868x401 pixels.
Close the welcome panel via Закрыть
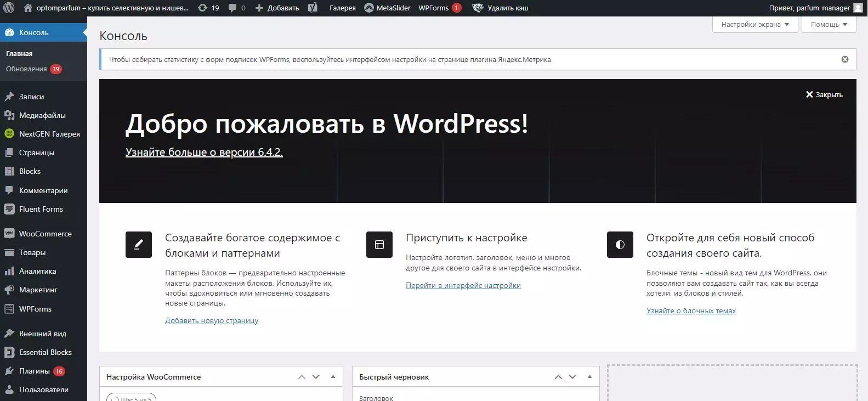pyautogui.click(x=824, y=94)
